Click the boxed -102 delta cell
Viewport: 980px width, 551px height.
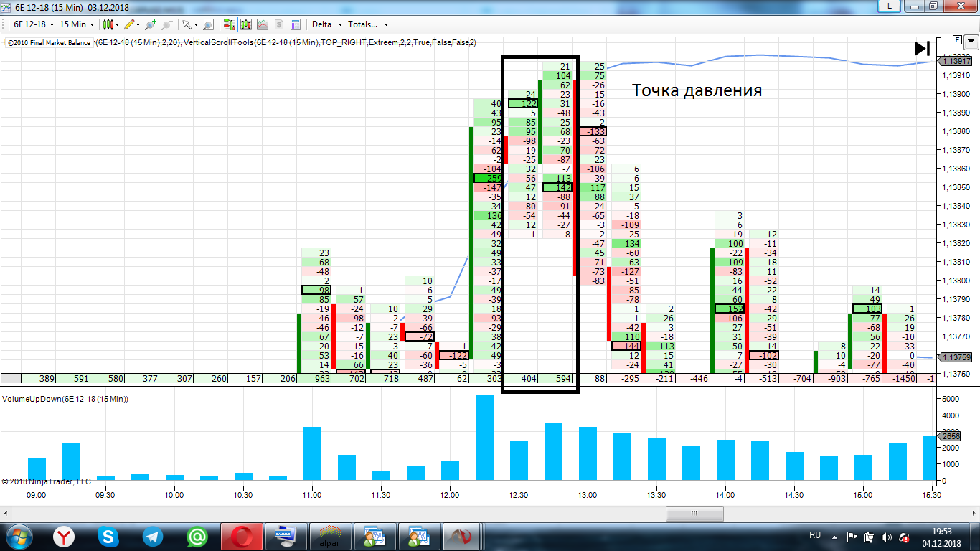point(764,355)
